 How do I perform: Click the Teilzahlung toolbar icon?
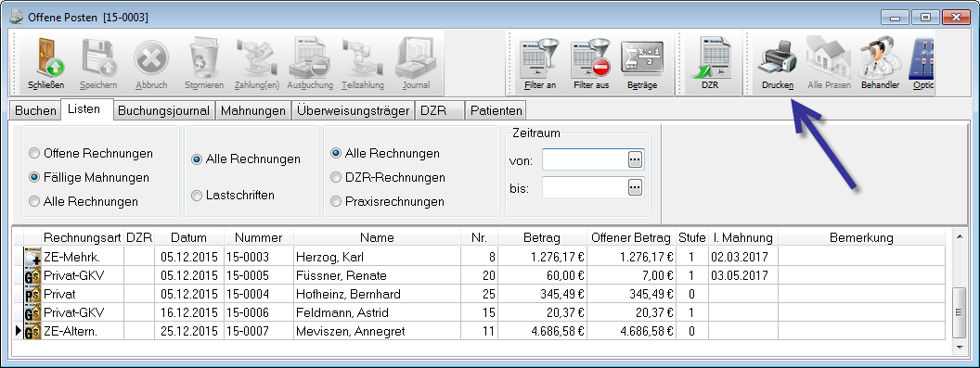point(363,58)
